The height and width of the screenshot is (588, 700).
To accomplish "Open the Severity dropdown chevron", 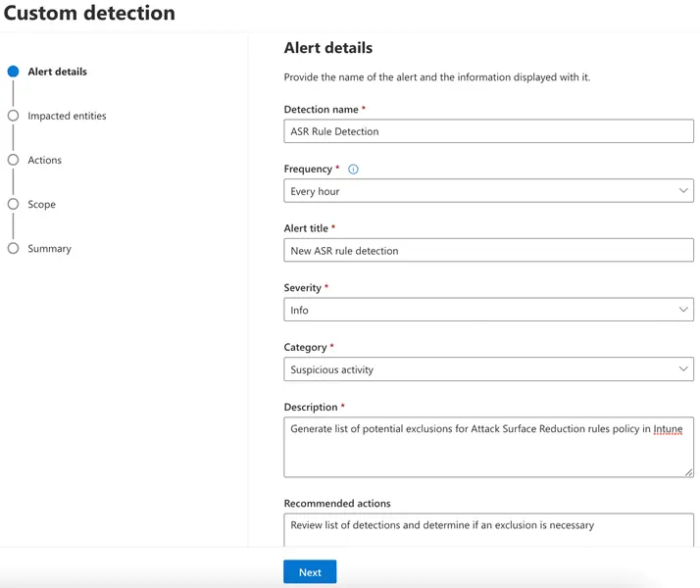I will (x=683, y=310).
